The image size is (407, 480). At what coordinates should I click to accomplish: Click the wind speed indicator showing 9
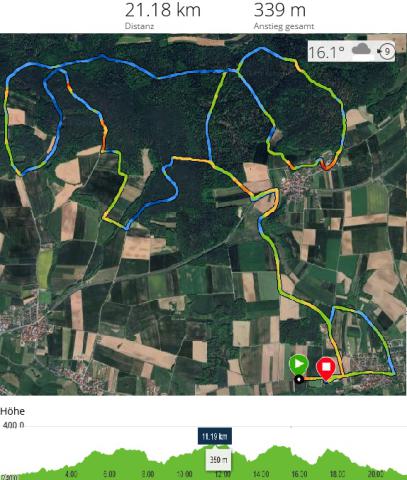point(386,51)
